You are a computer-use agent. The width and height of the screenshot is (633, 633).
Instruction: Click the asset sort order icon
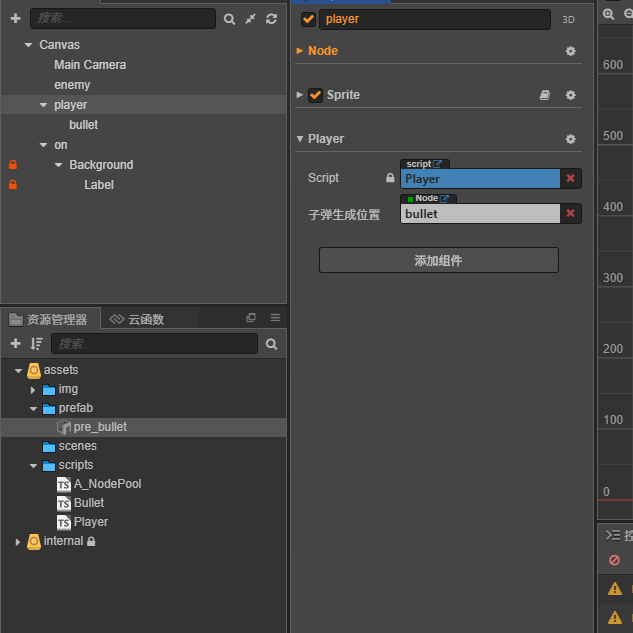36,344
